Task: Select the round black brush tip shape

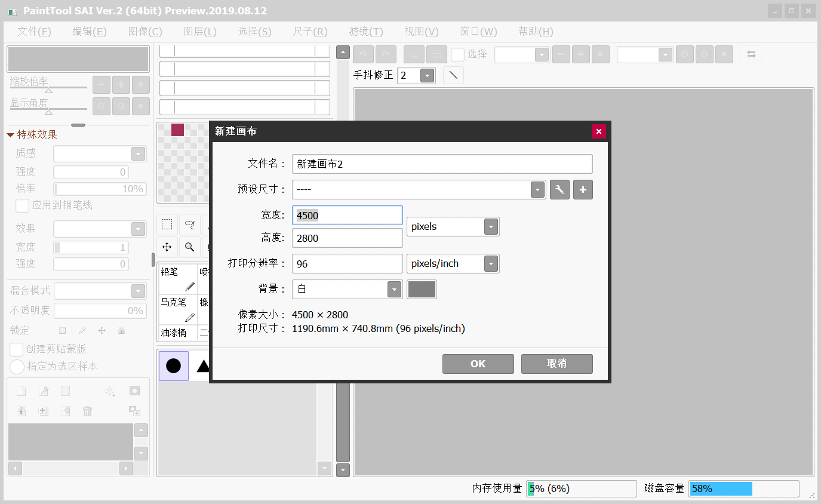Action: [174, 366]
